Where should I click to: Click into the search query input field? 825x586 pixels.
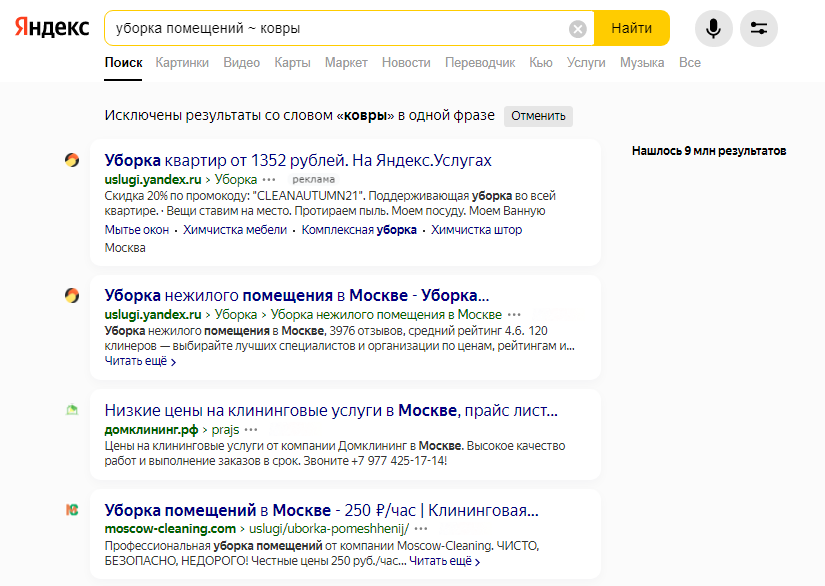(x=337, y=28)
